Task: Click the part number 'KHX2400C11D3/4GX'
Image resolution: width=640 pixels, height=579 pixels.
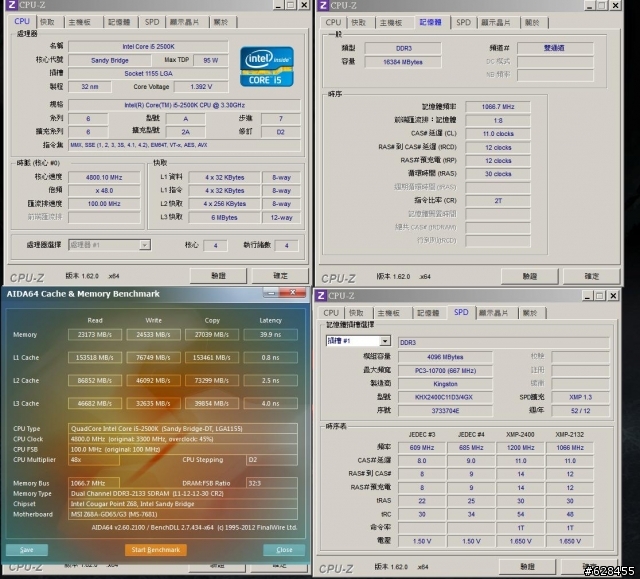Action: point(445,397)
